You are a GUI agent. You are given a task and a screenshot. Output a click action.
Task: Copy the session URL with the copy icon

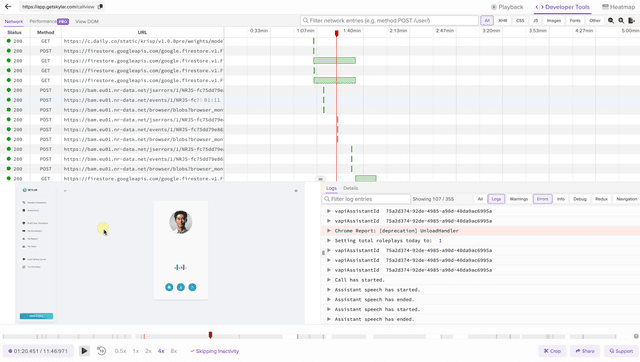coord(100,7)
